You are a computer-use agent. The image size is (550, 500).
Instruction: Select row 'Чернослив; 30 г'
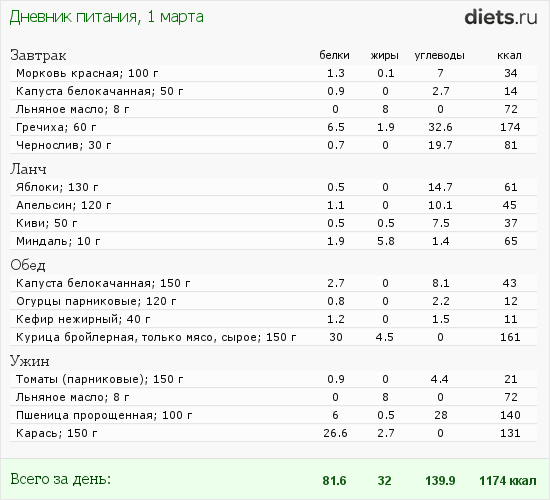click(273, 145)
